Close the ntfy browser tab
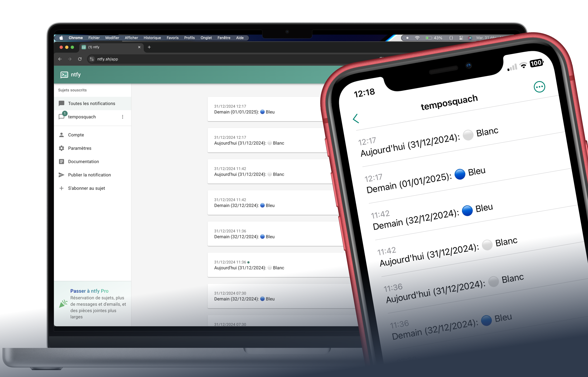588x377 pixels. [139, 47]
